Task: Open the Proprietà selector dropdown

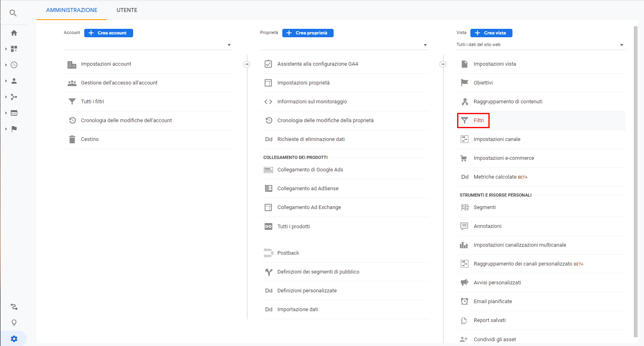Action: pos(344,45)
